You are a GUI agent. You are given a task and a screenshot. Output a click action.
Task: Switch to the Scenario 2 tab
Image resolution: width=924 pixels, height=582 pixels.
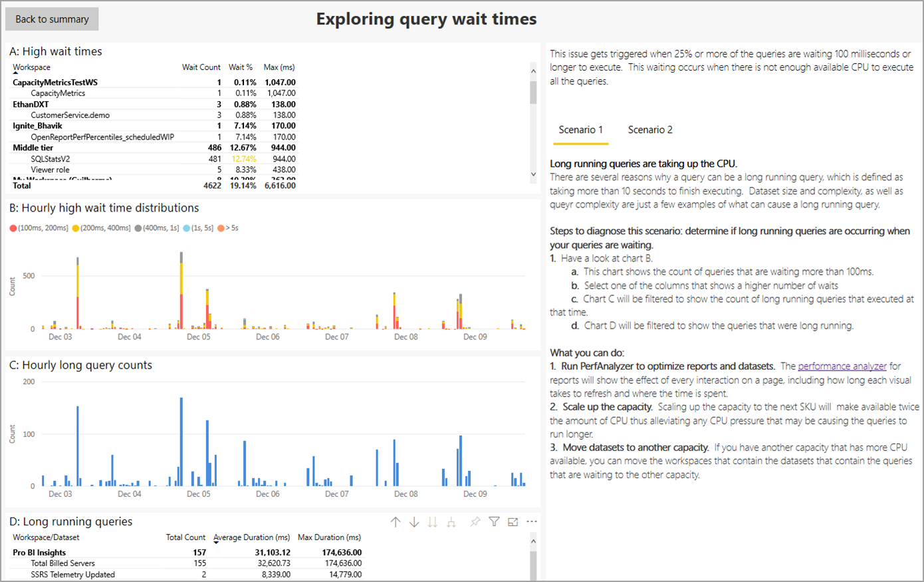point(649,130)
